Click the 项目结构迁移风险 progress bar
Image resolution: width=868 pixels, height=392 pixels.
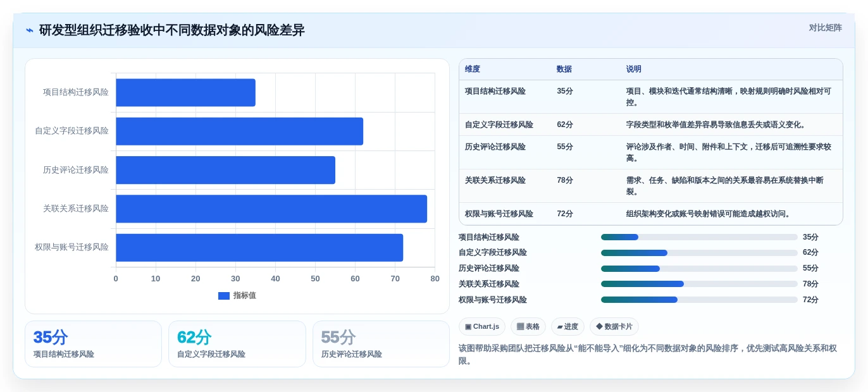point(699,237)
